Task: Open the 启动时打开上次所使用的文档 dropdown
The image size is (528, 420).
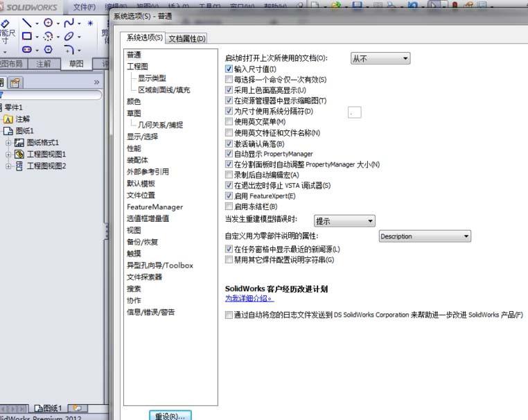Action: [380, 58]
